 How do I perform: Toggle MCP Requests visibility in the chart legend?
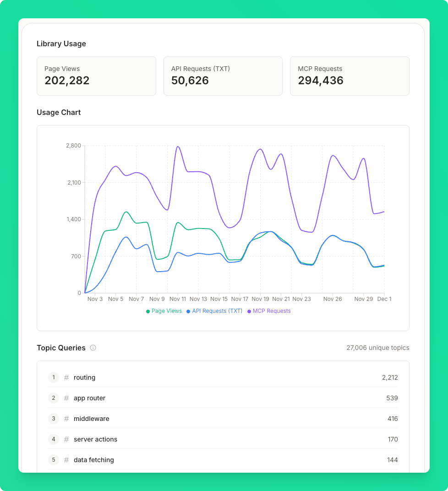point(269,311)
